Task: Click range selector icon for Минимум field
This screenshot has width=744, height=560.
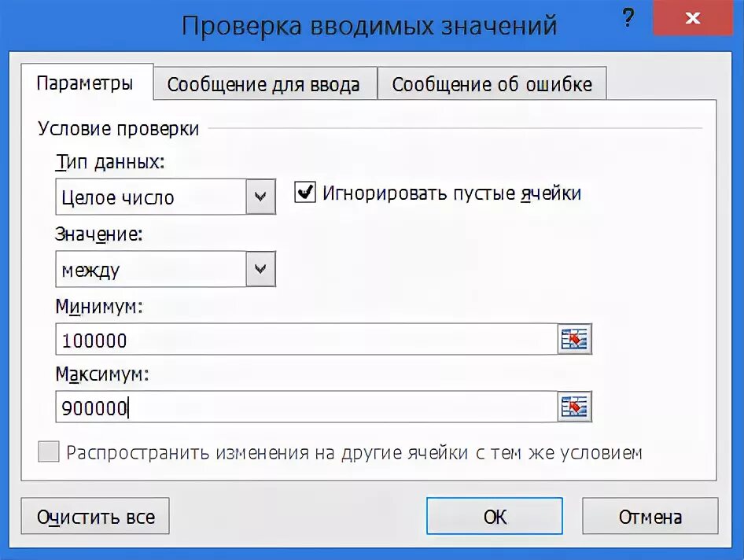Action: (575, 340)
